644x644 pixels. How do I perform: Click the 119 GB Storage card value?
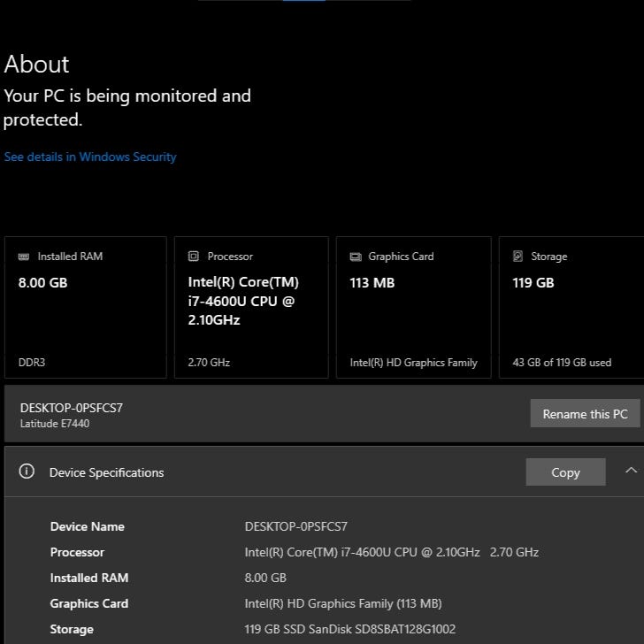click(533, 283)
